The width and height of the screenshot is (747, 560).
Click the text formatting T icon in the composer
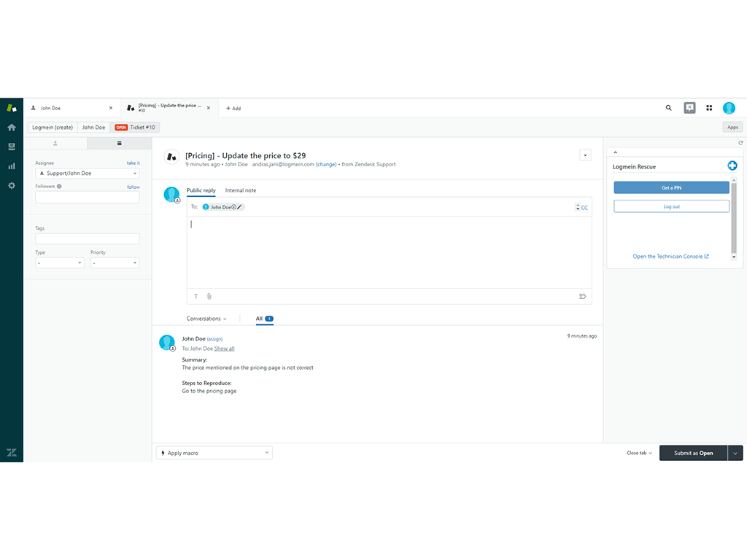[x=196, y=296]
